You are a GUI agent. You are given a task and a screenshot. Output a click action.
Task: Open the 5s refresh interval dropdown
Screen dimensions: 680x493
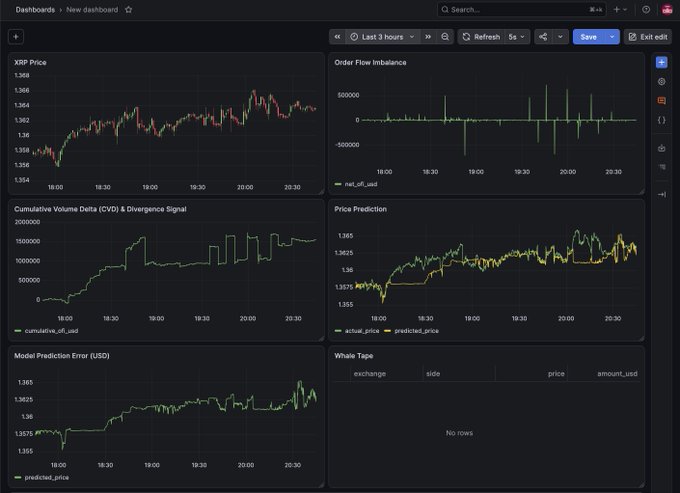tap(517, 37)
